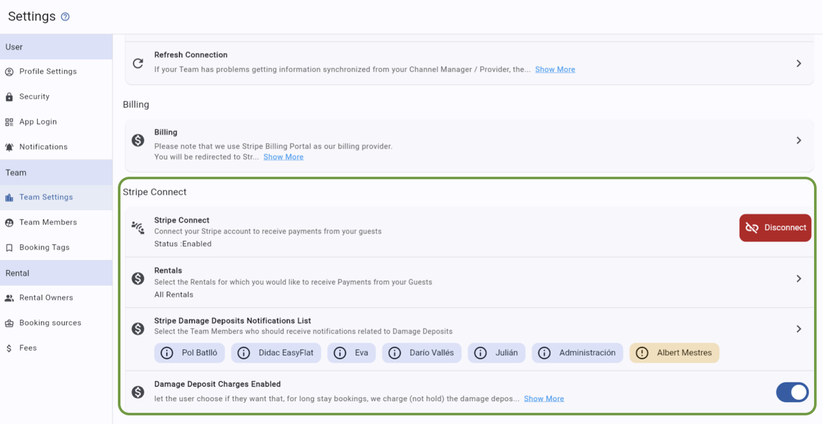Go to Booking Tags
The image size is (828, 424).
pos(56,248)
